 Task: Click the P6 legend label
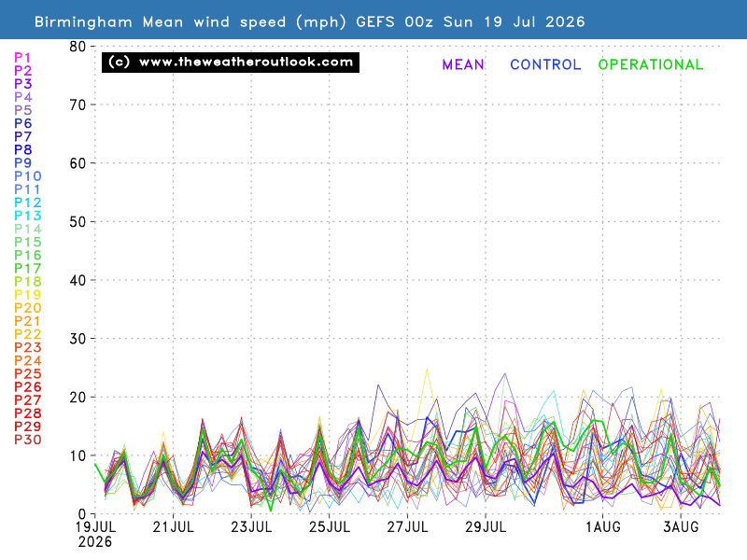click(22, 123)
